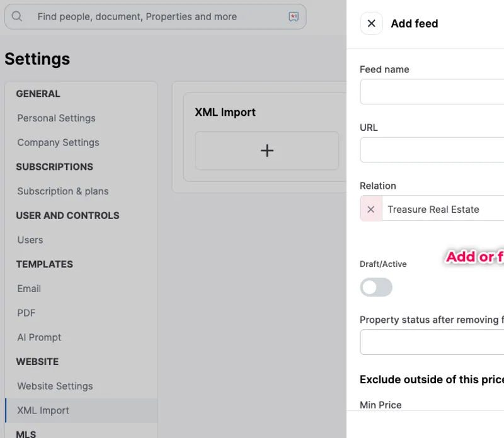Select PDF templates in sidebar
This screenshot has width=504, height=438.
[26, 313]
